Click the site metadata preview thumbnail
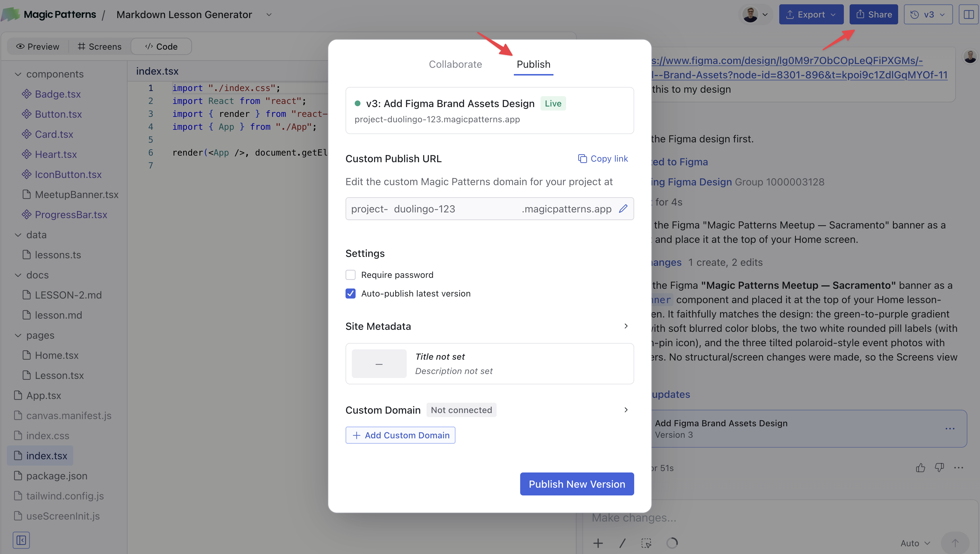 coord(379,364)
